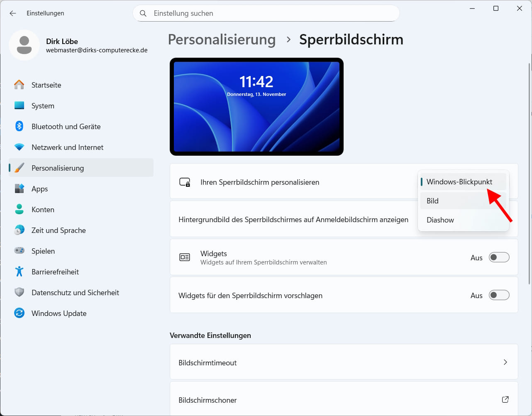Open Zeit und Sprache settings
The image size is (532, 416).
pos(81,230)
